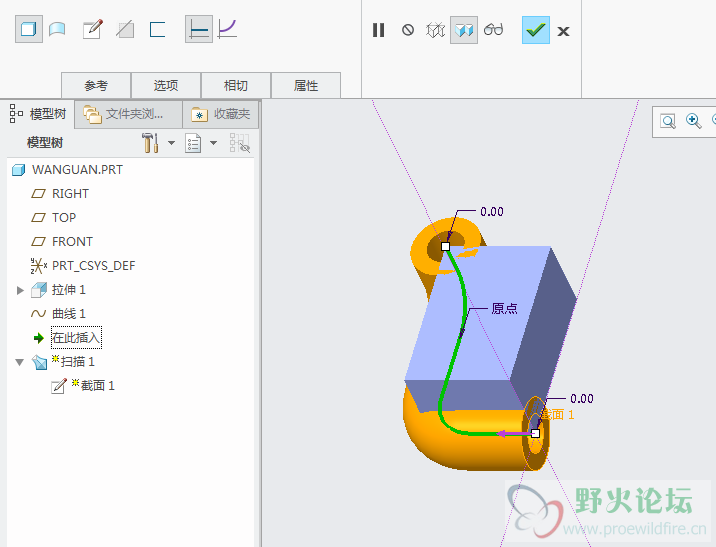Cancel the sweep with the X button

563,31
